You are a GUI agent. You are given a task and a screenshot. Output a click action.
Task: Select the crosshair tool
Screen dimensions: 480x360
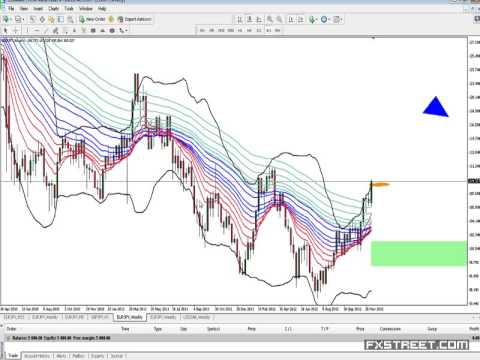[x=15, y=30]
